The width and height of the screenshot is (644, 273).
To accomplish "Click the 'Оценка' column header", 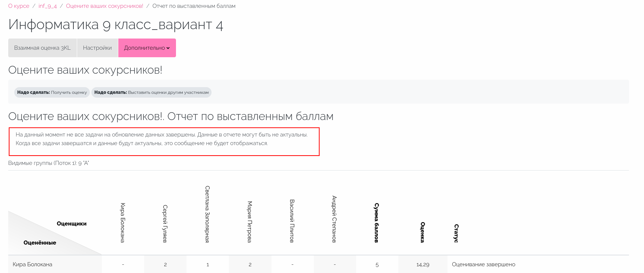I will [x=423, y=232].
